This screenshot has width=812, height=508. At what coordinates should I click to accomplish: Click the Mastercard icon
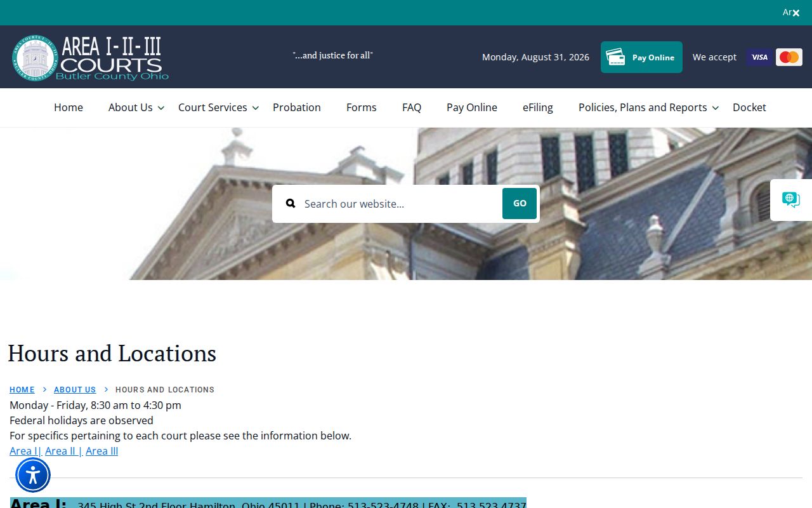789,57
